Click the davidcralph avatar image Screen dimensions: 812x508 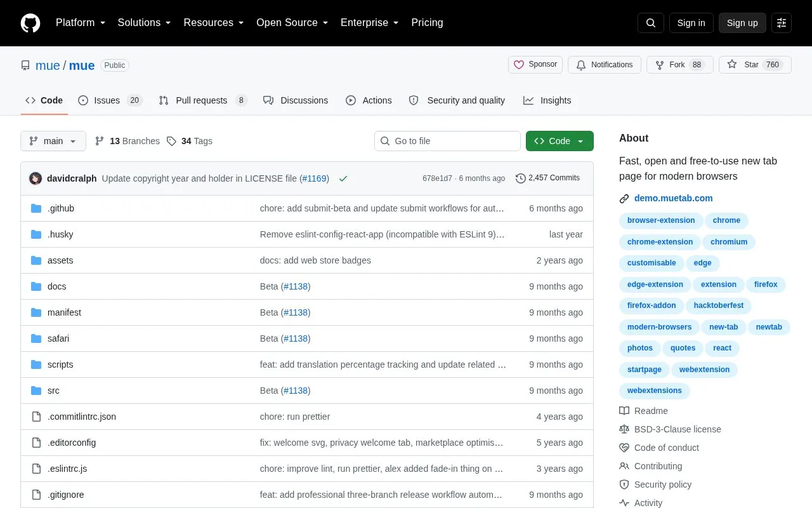point(36,178)
